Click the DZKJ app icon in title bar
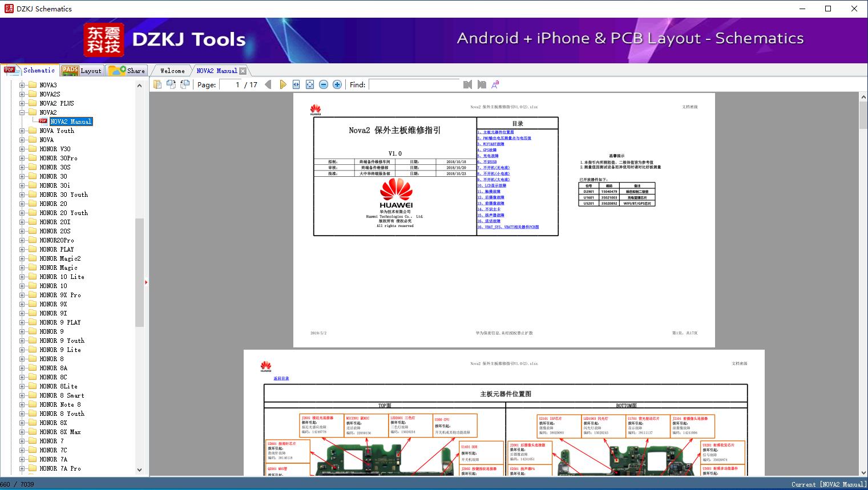 click(9, 9)
